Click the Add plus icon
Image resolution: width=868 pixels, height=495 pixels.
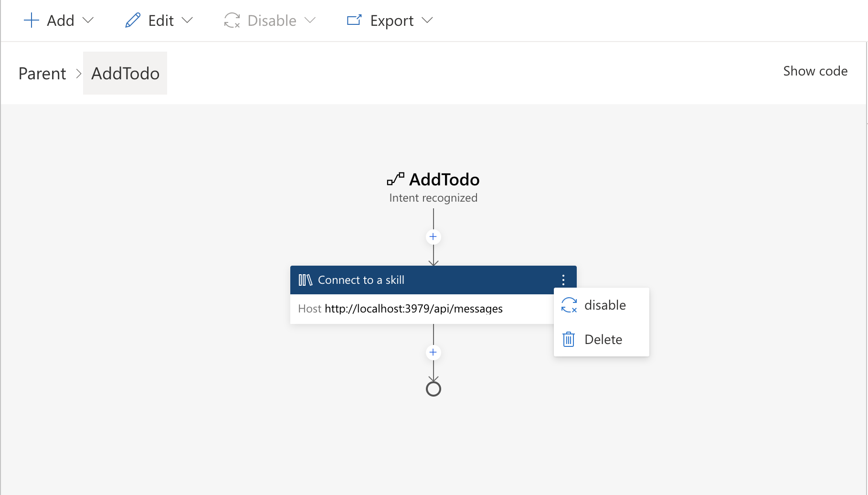pyautogui.click(x=31, y=20)
